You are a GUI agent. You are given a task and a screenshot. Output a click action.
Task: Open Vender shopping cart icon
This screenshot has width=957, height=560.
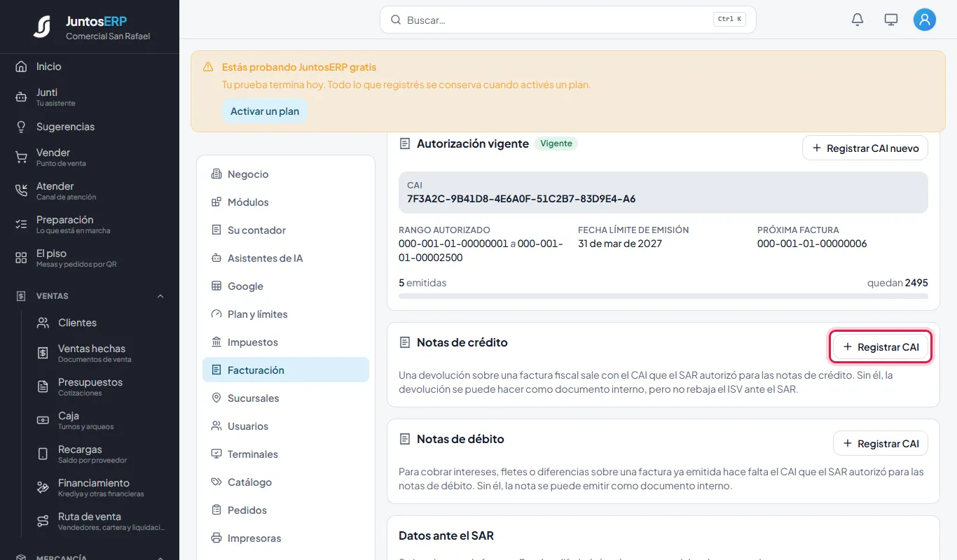pyautogui.click(x=21, y=157)
